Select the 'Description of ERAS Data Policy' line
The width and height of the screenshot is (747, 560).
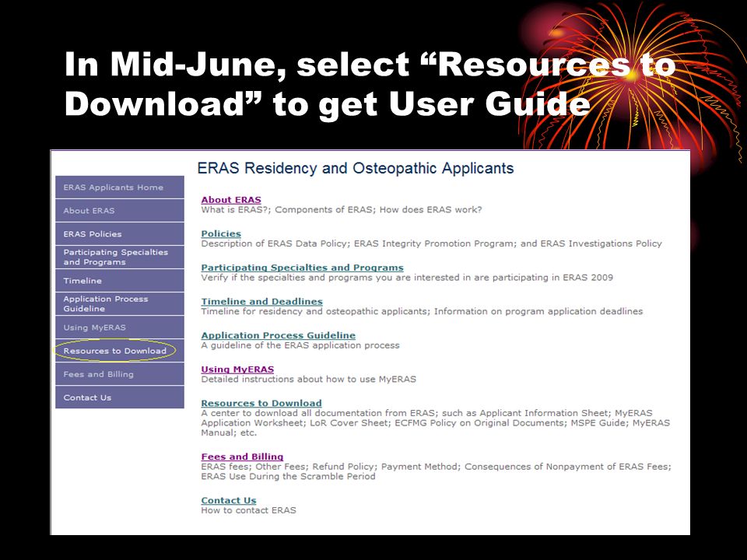pos(432,243)
